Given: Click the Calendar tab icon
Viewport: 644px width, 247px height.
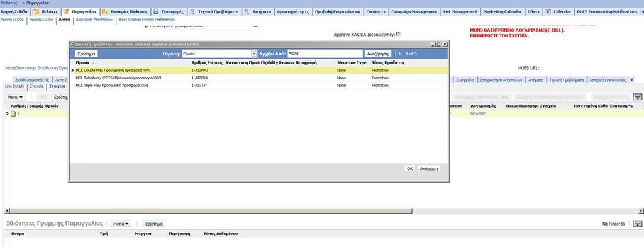Looking at the screenshot, I should 548,11.
